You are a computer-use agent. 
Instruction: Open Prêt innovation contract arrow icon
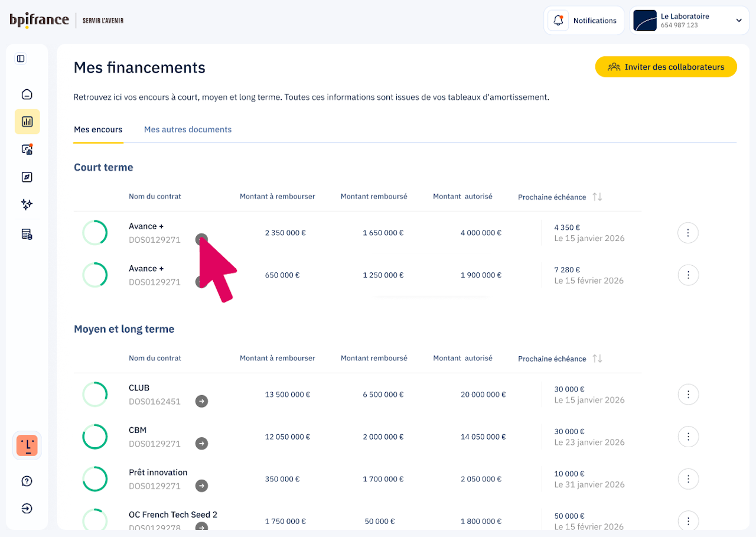[202, 486]
